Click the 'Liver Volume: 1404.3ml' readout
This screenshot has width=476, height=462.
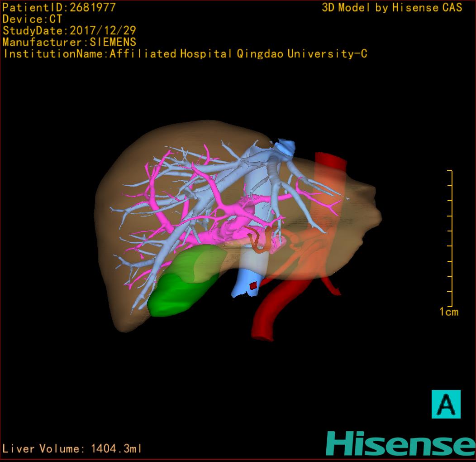[x=71, y=448]
